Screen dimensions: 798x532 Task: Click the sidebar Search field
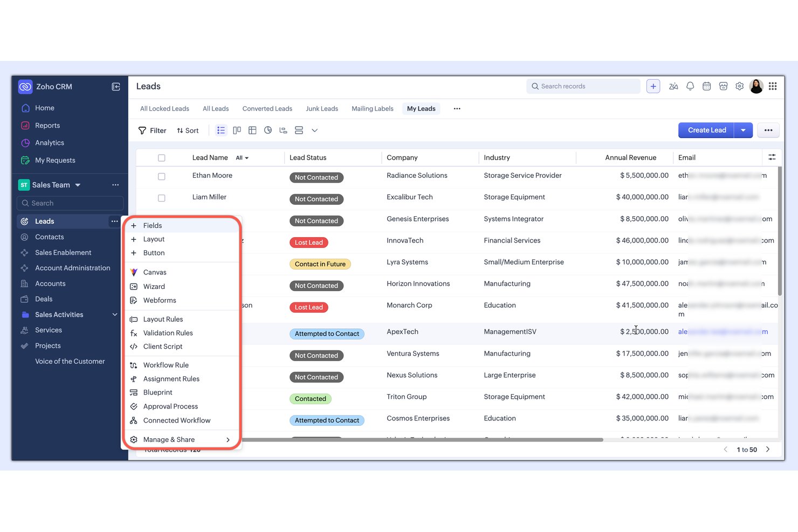pyautogui.click(x=70, y=203)
